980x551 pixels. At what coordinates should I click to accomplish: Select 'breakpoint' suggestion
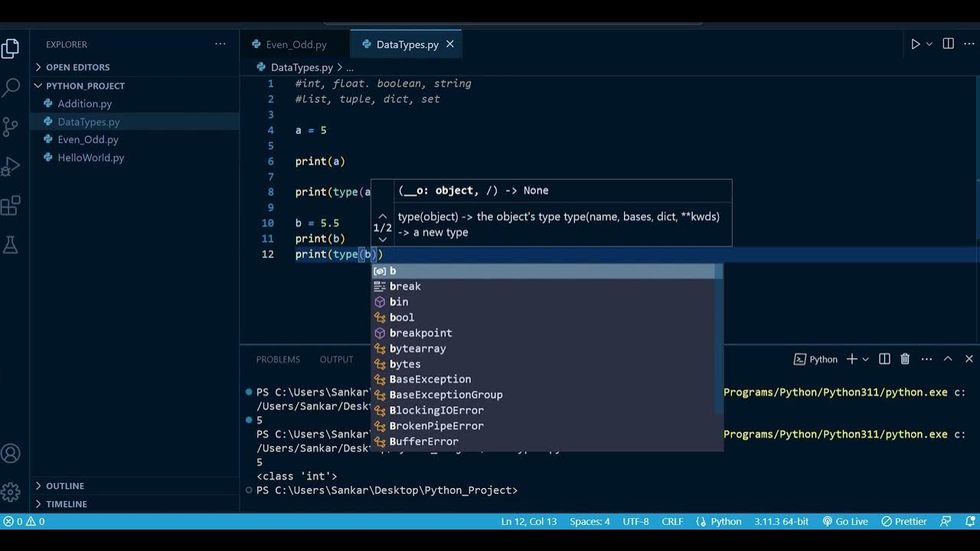(544, 333)
